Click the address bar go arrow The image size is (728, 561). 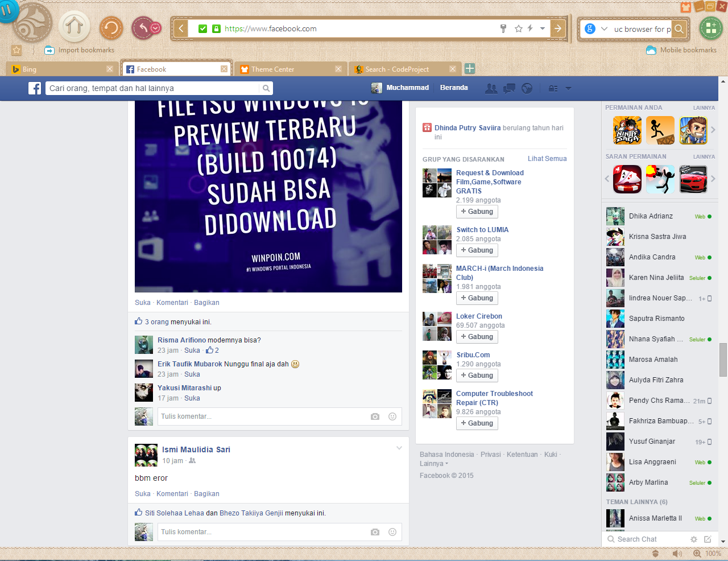558,28
